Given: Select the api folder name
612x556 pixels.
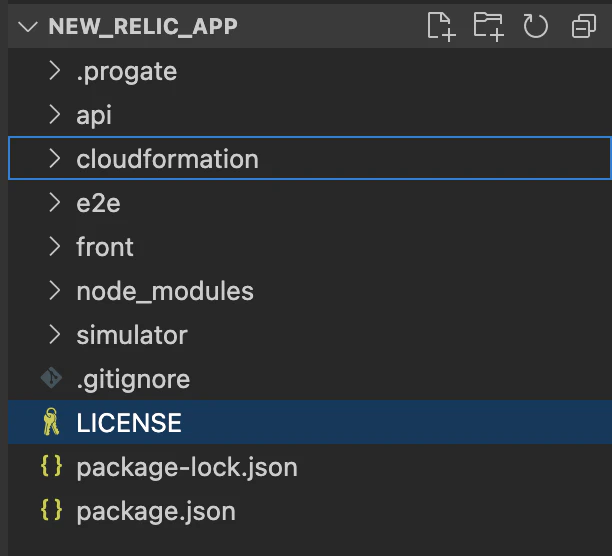Looking at the screenshot, I should pos(94,116).
